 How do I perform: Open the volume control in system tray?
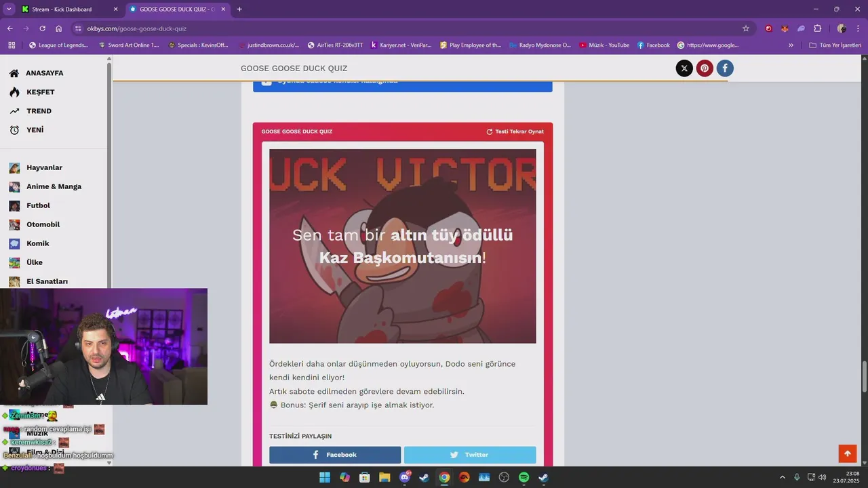[822, 477]
